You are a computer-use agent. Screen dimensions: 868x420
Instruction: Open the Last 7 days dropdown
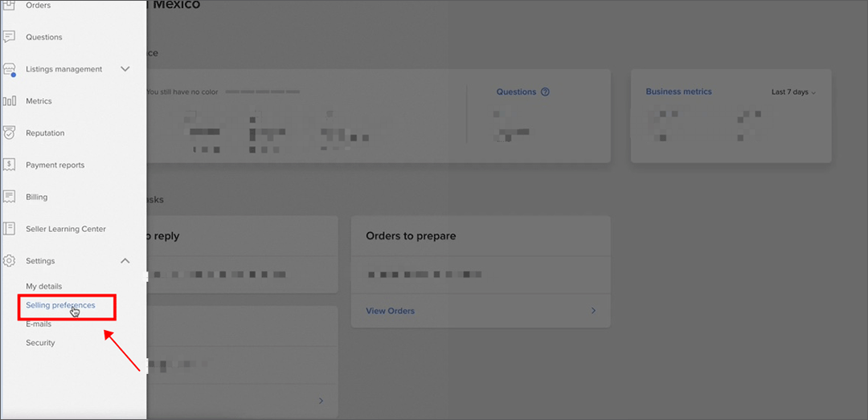pos(792,92)
